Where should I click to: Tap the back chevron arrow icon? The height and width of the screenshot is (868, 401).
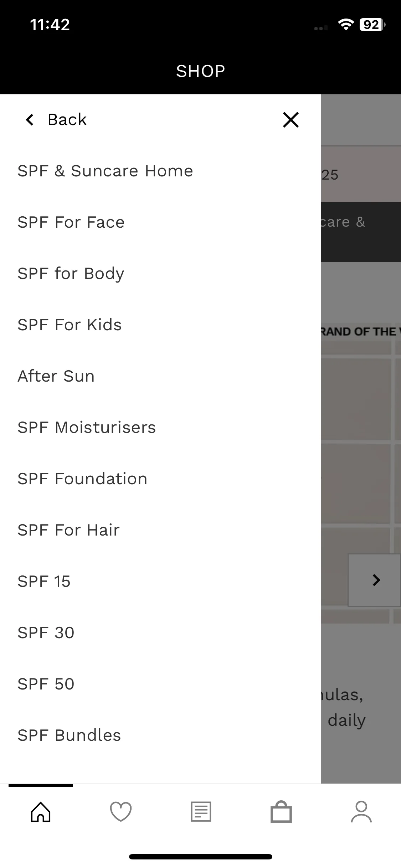[30, 120]
